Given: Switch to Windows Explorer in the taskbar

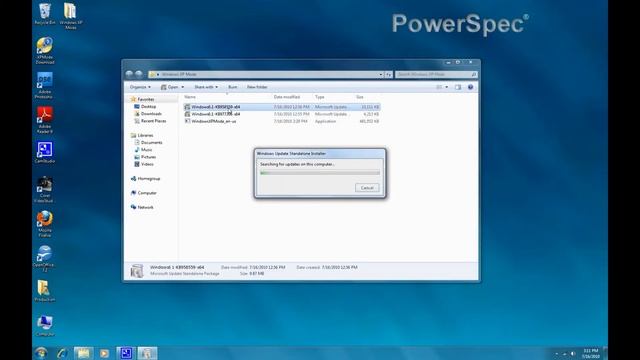Looking at the screenshot, I should point(83,353).
